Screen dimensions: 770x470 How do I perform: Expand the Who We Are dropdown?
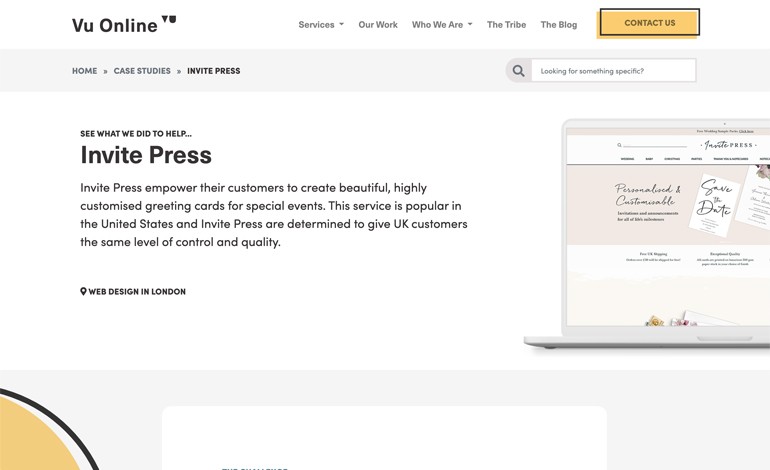pos(442,25)
